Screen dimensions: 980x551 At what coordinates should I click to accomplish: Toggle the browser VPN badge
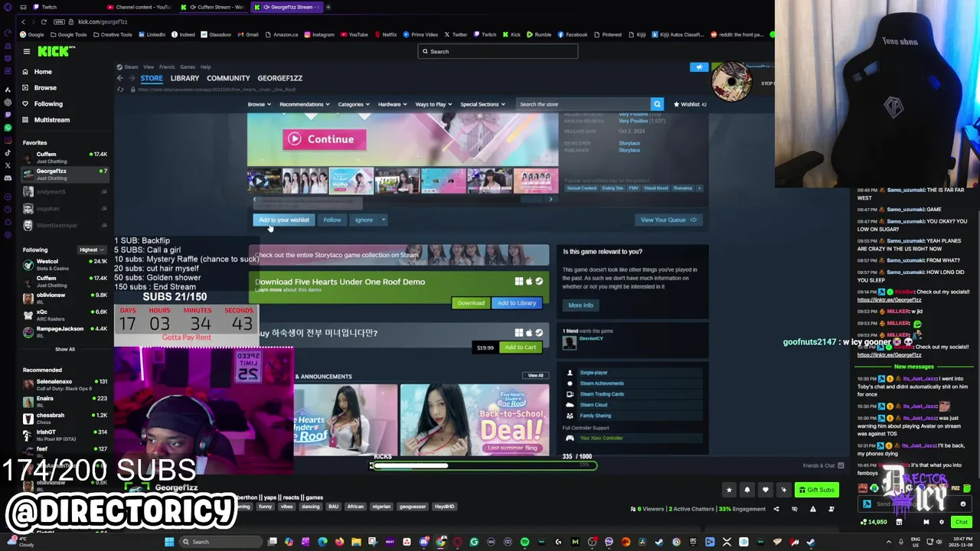pyautogui.click(x=60, y=21)
